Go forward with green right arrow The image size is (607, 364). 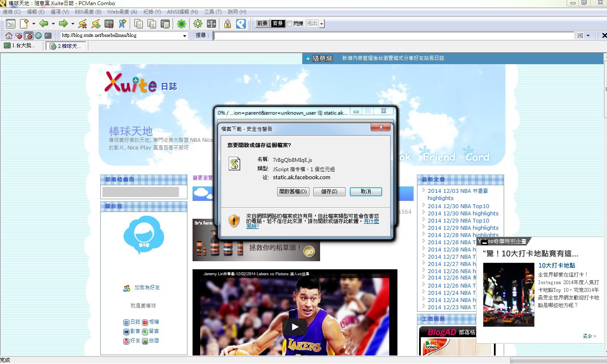pos(63,24)
